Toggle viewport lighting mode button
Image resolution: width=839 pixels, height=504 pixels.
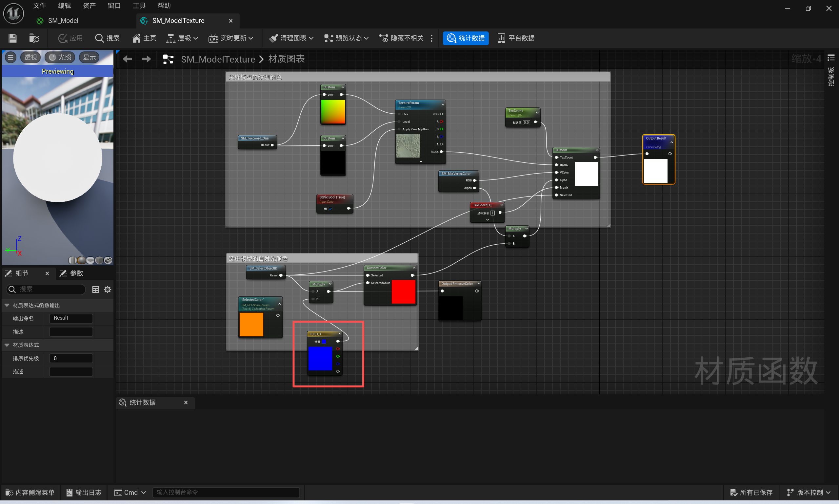60,57
